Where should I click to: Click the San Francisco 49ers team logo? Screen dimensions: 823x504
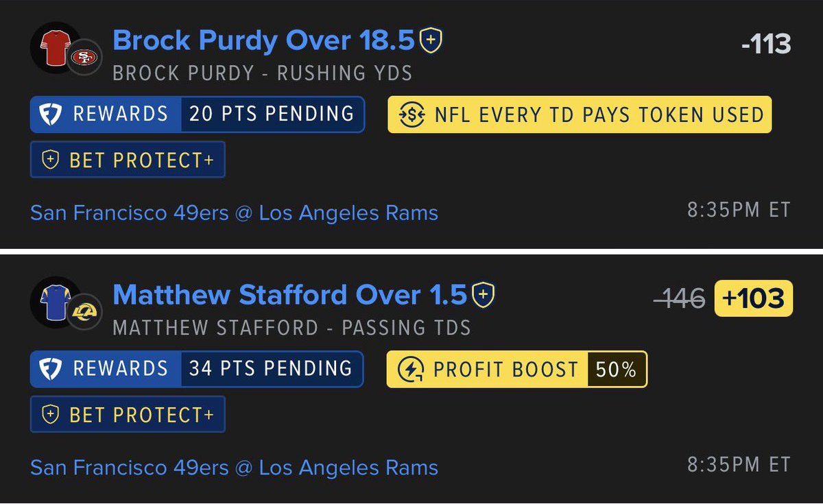pyautogui.click(x=85, y=58)
